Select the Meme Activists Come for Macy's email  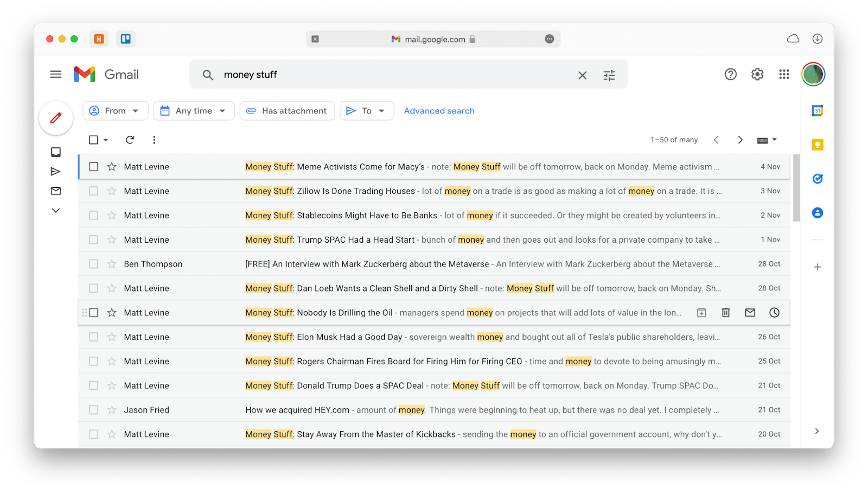coord(93,167)
